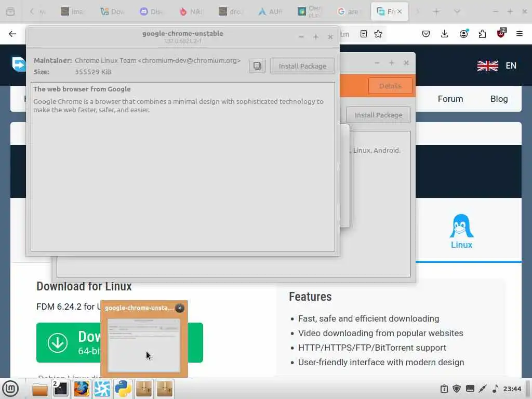Screen dimensions: 532x399
Task: Open the network tray icon
Action: [483, 389]
